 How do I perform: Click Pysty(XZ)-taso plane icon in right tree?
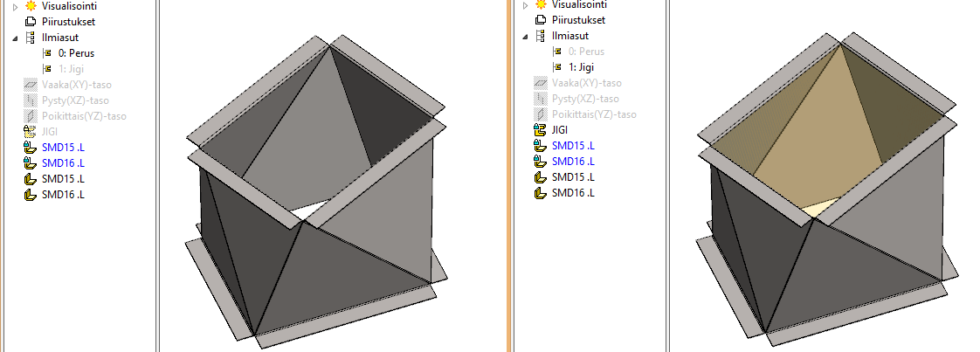540,98
